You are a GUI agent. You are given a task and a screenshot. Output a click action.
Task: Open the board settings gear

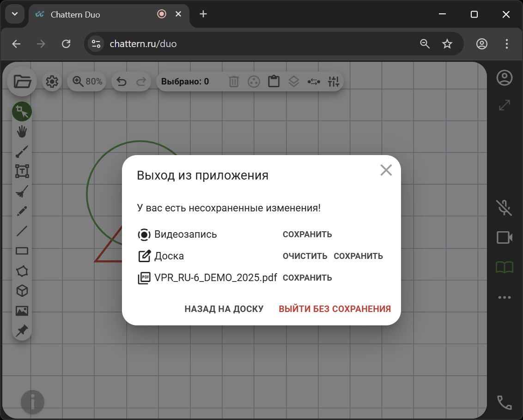[52, 81]
